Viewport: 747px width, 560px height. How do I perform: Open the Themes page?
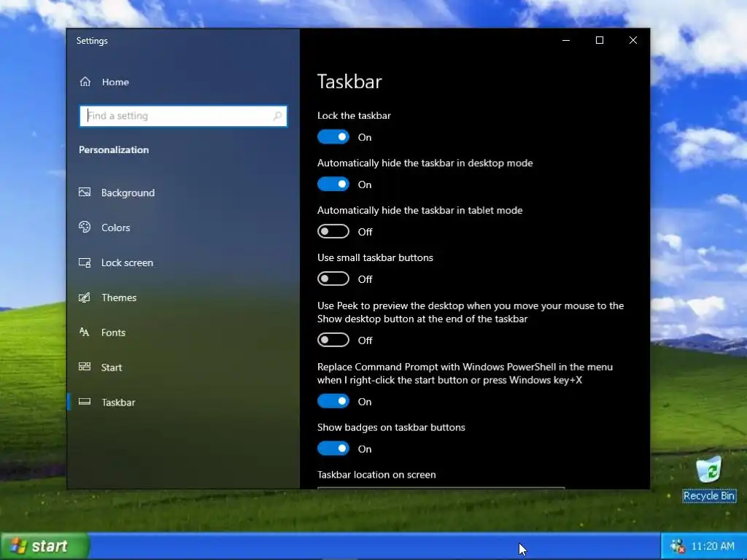119,297
